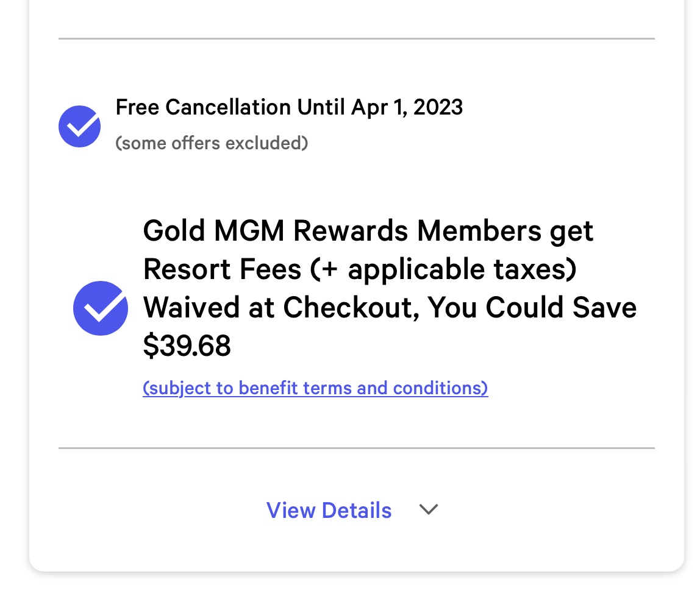Open the View Details link
The width and height of the screenshot is (700, 616).
coord(329,510)
